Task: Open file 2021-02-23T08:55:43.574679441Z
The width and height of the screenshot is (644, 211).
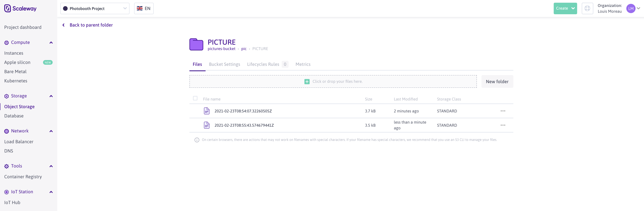Action: tap(244, 125)
